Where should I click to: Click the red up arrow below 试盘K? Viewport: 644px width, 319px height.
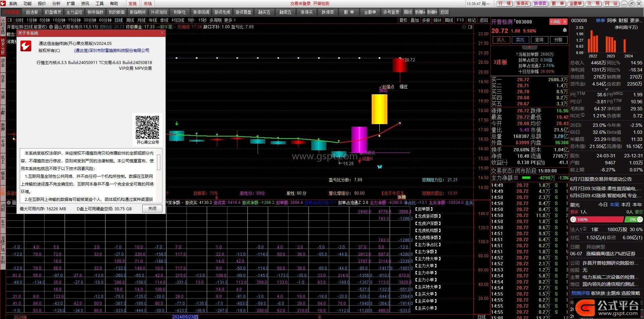point(360,161)
